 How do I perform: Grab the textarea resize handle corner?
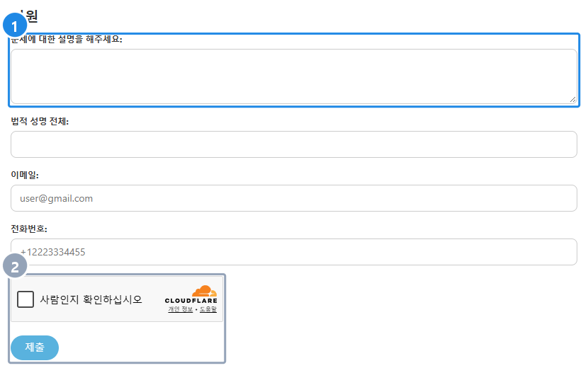point(572,100)
